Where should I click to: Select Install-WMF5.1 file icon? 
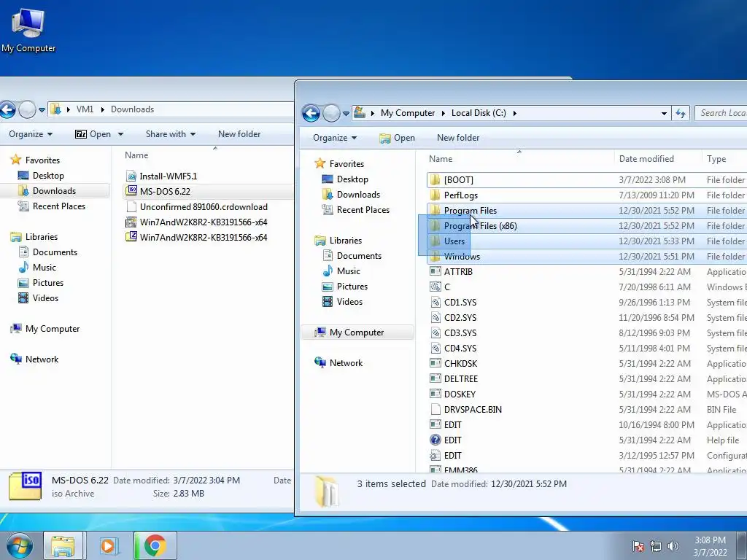(x=131, y=176)
